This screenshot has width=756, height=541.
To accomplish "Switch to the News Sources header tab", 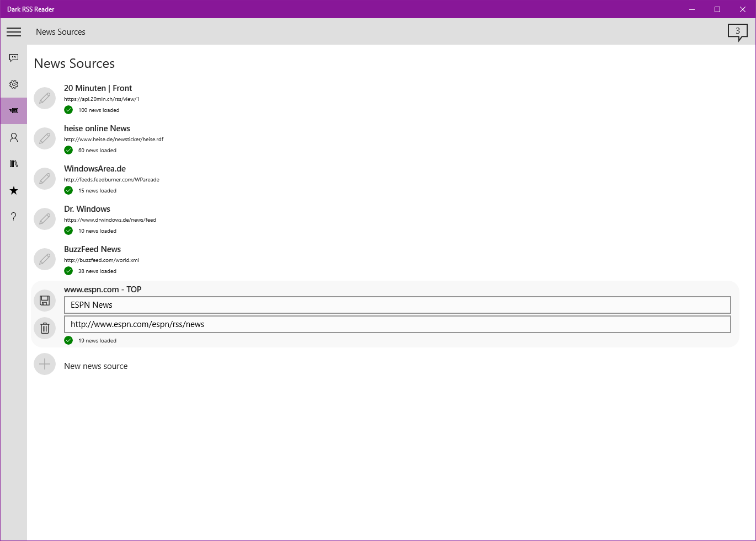I will 61,31.
